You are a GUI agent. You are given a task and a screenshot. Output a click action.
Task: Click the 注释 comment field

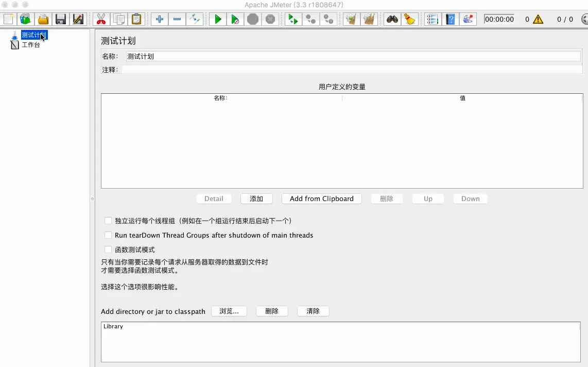pos(352,70)
